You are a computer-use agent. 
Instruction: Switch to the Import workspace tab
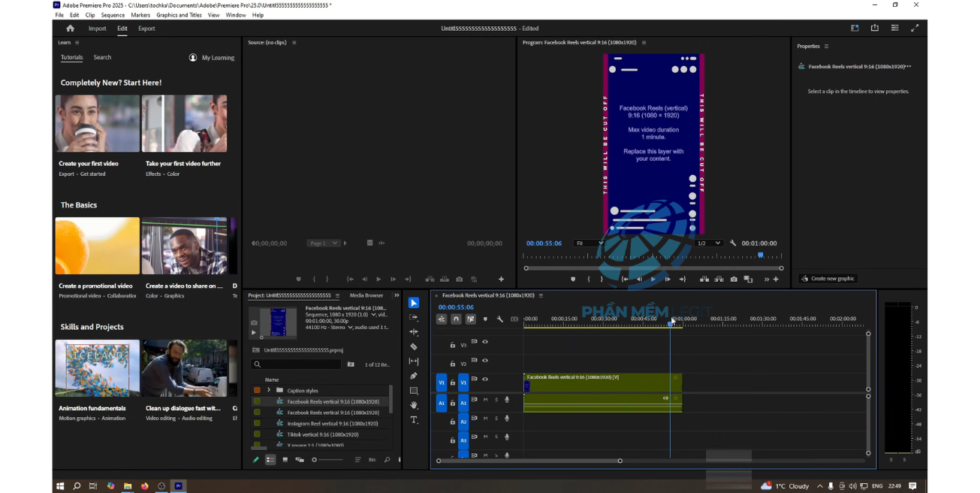pos(98,29)
